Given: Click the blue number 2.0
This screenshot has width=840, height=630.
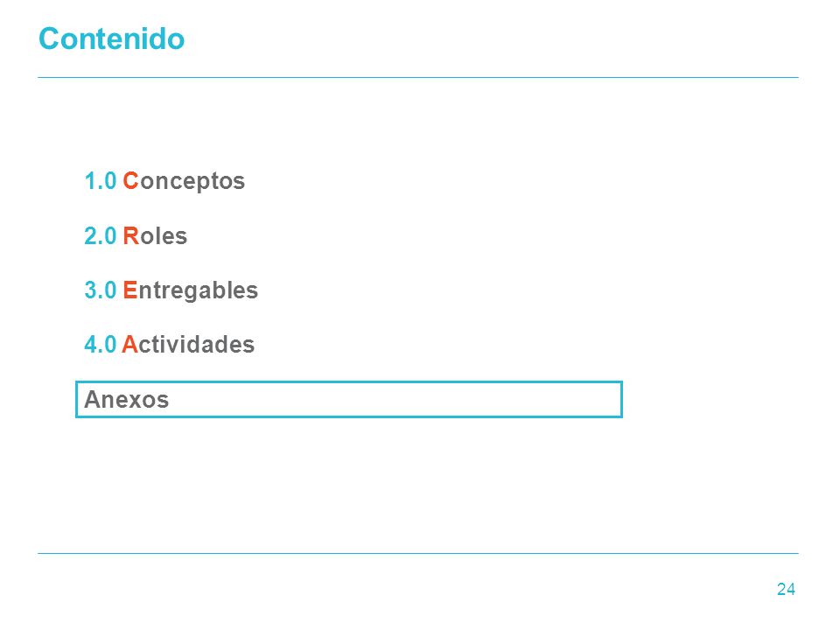Looking at the screenshot, I should [x=100, y=235].
